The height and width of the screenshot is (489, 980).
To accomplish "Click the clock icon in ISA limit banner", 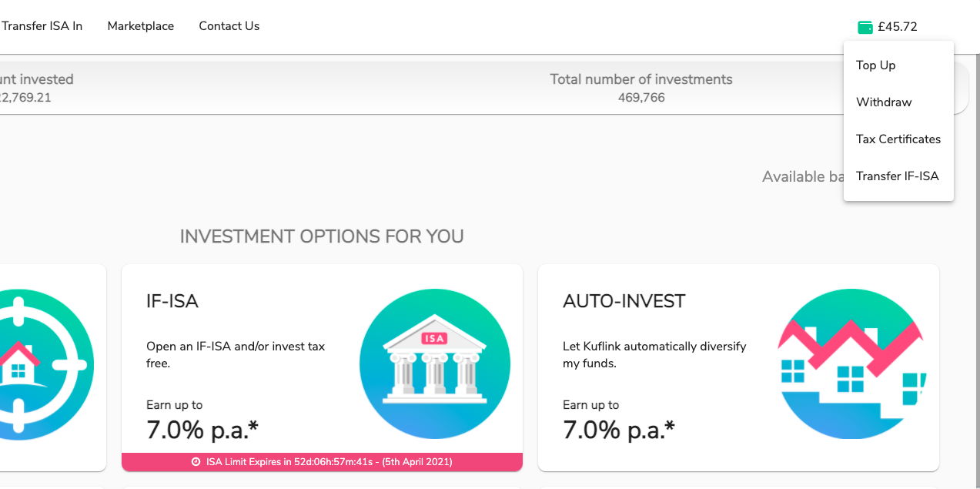I will pyautogui.click(x=196, y=462).
